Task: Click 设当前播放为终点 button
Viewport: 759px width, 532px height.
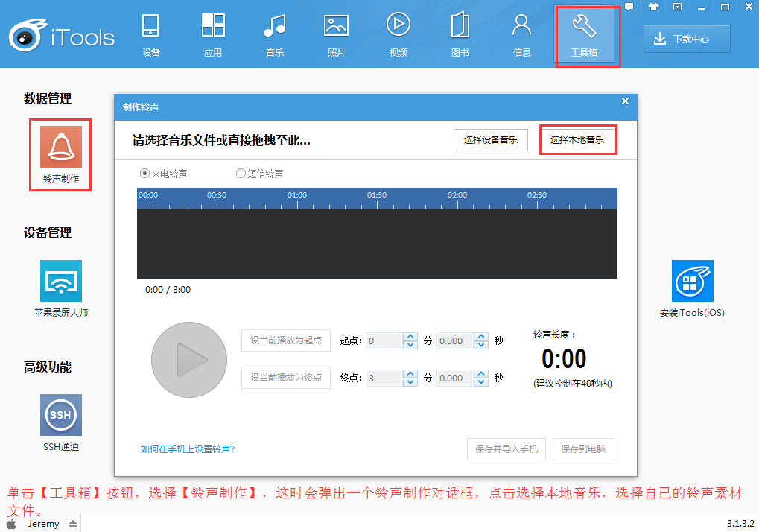Action: (286, 378)
